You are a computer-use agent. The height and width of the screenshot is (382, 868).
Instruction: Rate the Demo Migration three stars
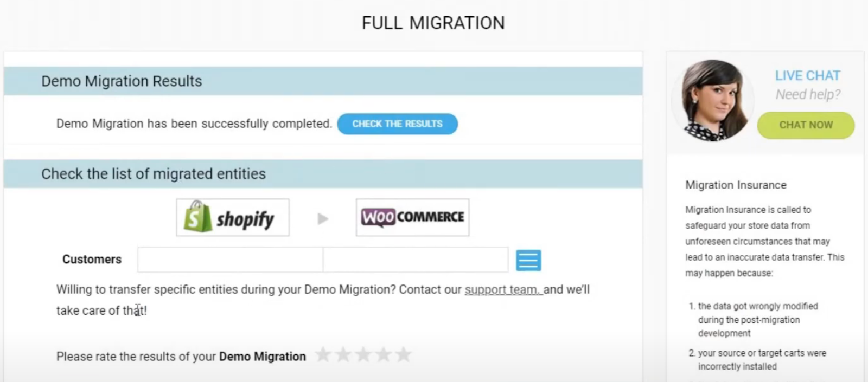click(363, 355)
